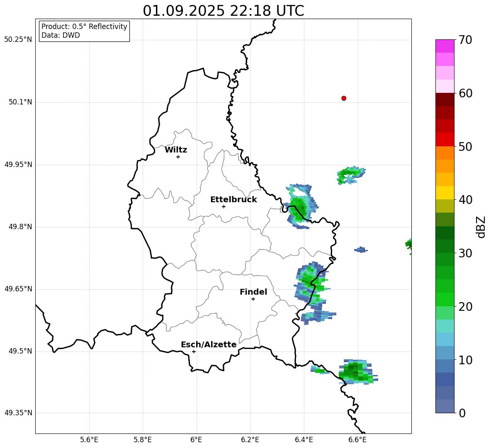Click the dBZ colorbar label

click(x=481, y=227)
